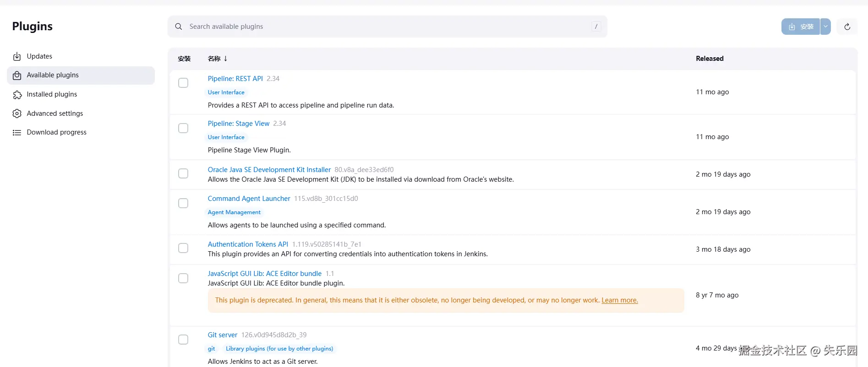Click the Advanced settings gear icon
Screen dimensions: 868x367
click(17, 113)
